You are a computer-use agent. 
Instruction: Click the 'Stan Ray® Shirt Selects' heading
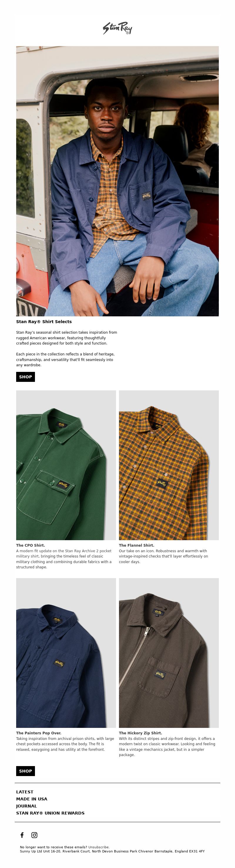point(44,321)
